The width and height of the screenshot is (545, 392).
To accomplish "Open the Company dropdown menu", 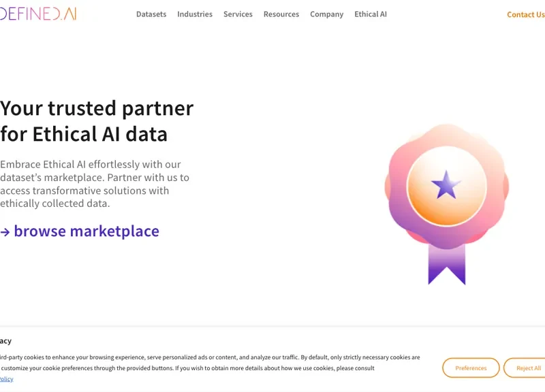I will 326,14.
